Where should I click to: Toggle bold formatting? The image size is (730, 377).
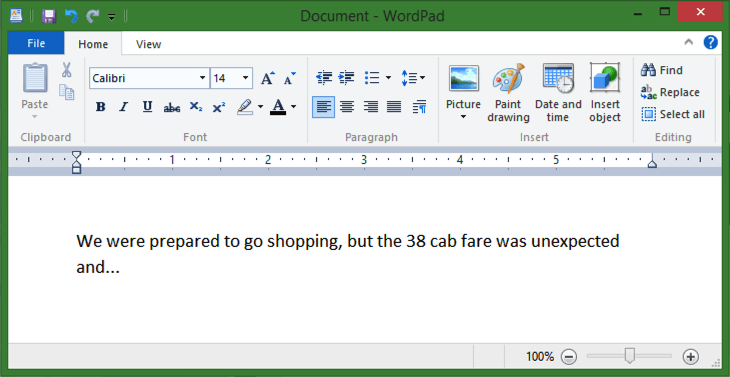click(x=100, y=107)
